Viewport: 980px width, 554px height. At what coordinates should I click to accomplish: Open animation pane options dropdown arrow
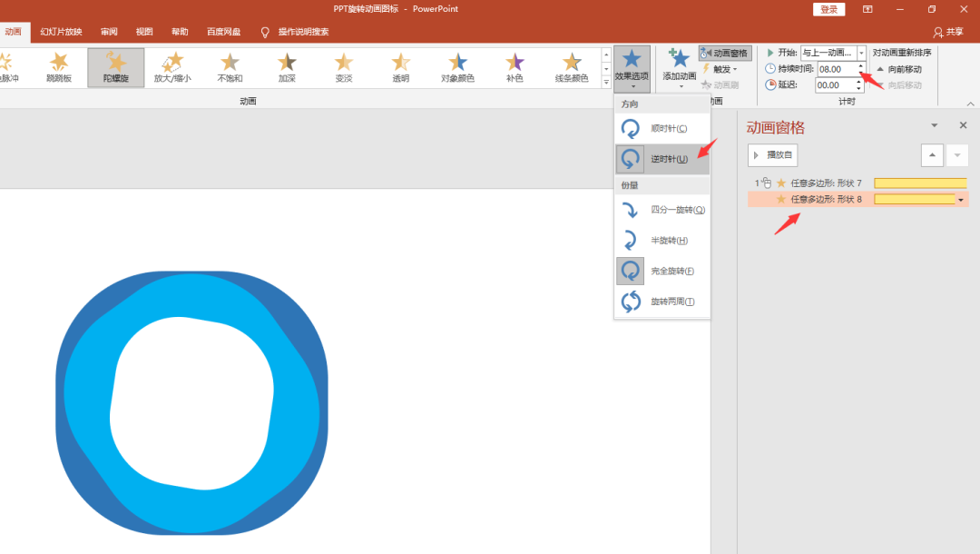(935, 125)
